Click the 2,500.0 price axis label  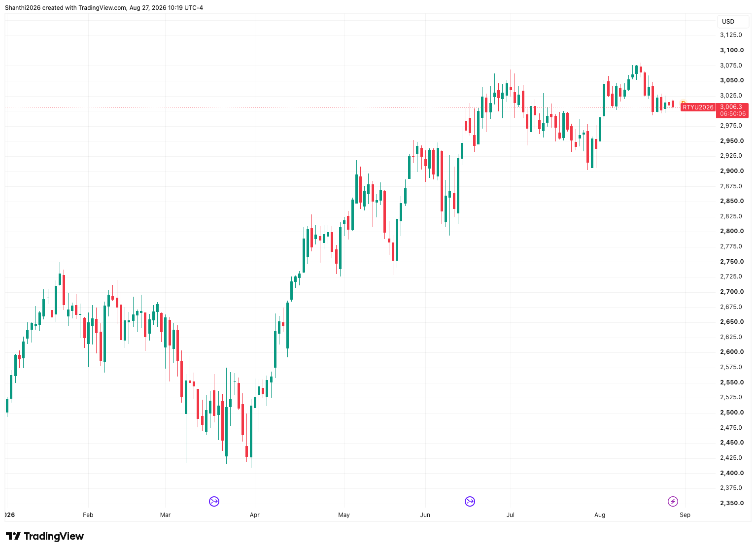(x=732, y=413)
